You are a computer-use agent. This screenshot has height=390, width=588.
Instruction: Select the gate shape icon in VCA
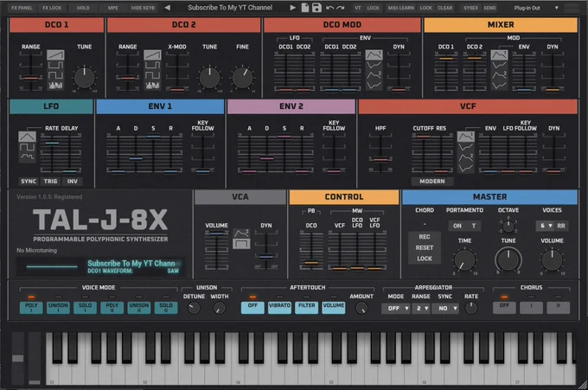click(241, 244)
